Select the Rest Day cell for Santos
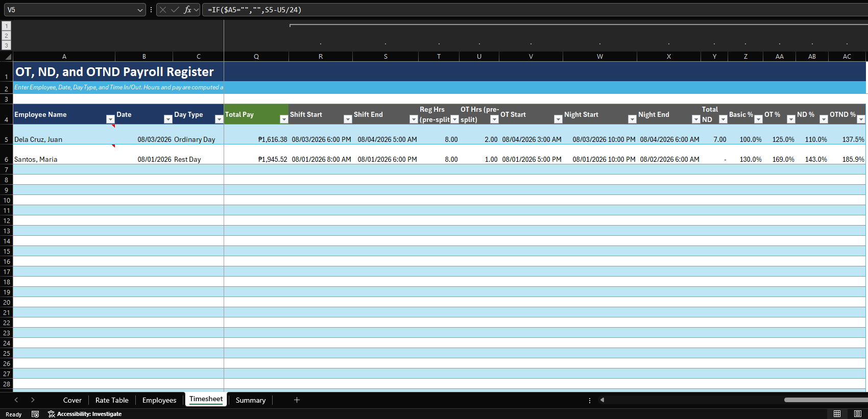This screenshot has width=868, height=419. tap(198, 155)
